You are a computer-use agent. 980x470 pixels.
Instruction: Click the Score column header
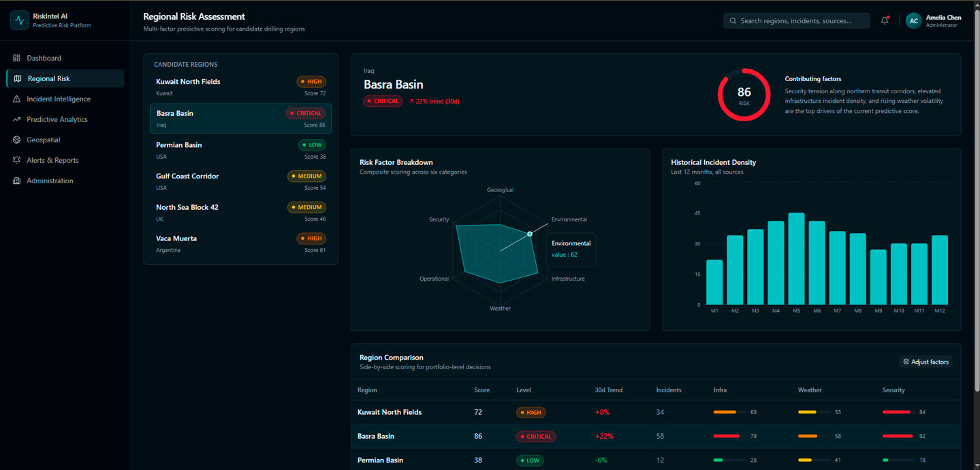481,390
